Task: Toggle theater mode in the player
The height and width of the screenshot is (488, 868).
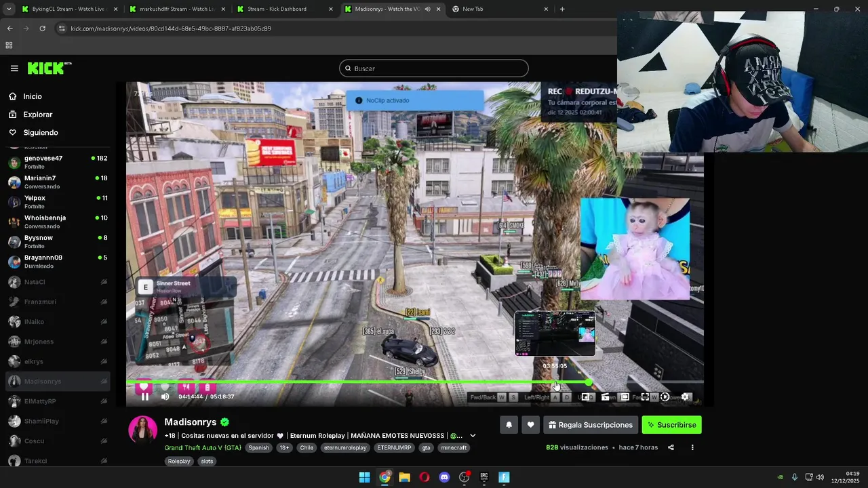Action: coord(625,397)
